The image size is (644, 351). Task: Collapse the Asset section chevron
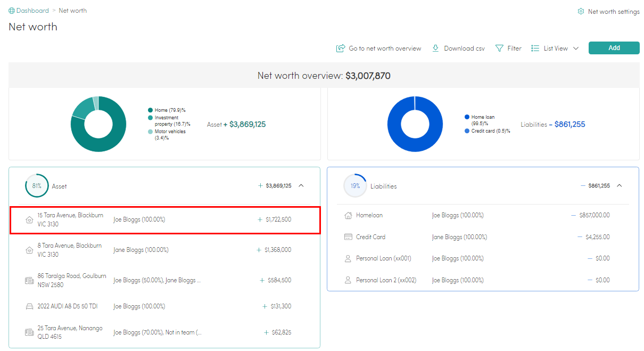(301, 186)
